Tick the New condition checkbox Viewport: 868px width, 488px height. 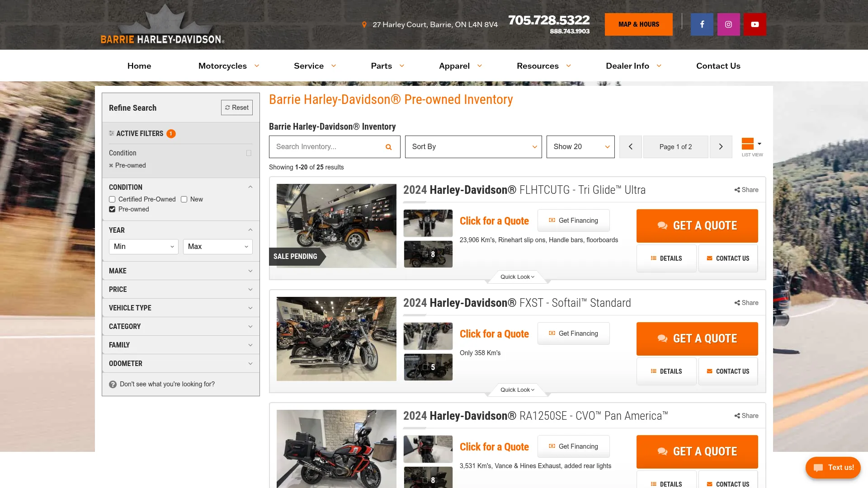(x=184, y=199)
